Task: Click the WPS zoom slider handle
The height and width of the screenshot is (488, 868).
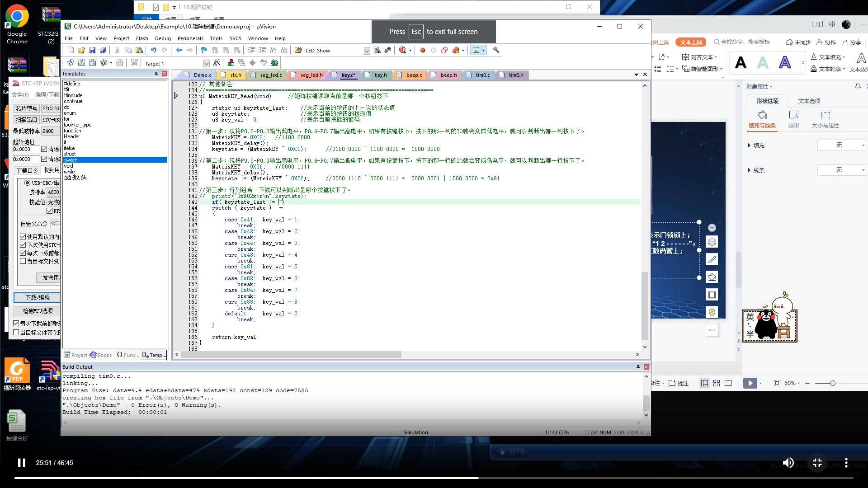Action: coord(832,383)
